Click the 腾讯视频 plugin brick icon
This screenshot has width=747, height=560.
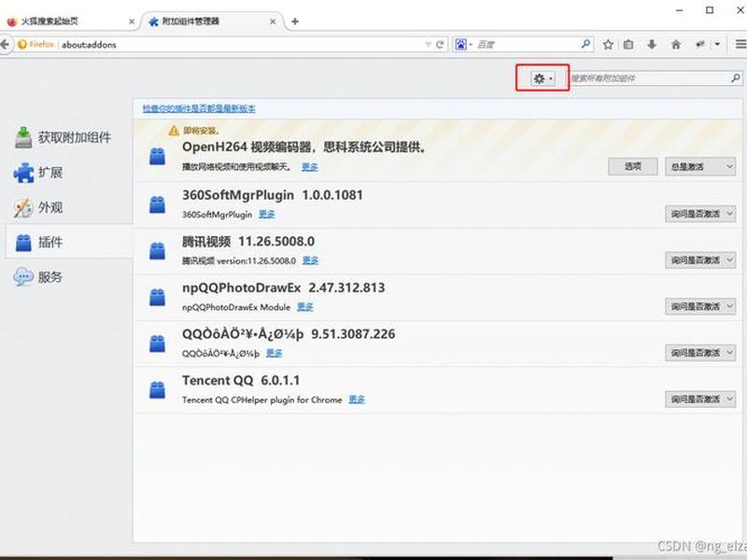point(157,250)
